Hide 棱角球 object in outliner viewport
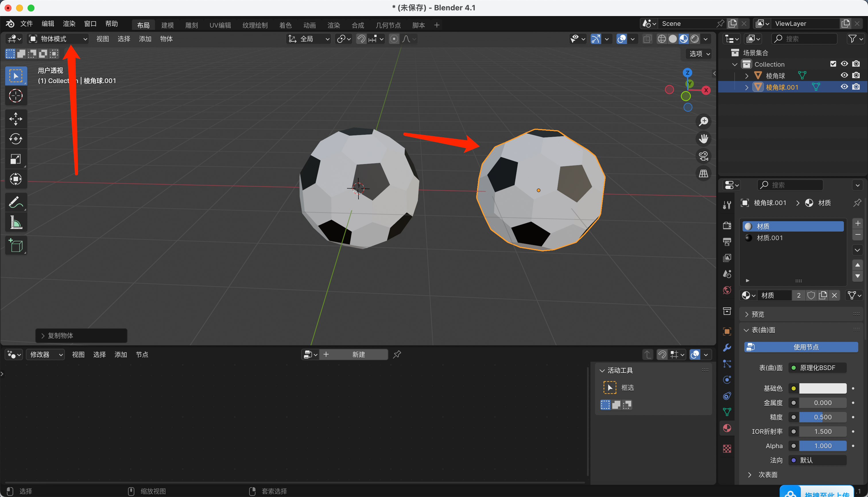Viewport: 868px width, 497px height. [844, 76]
